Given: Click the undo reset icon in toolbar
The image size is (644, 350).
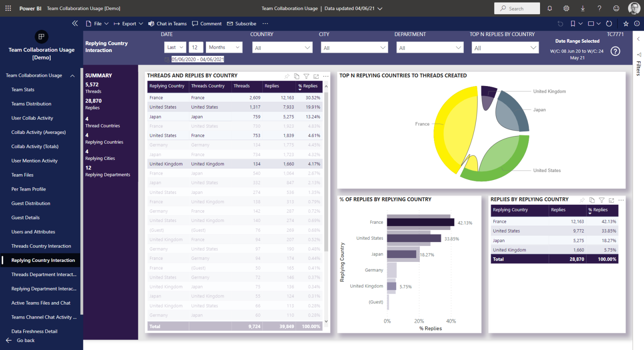Looking at the screenshot, I should coord(561,24).
